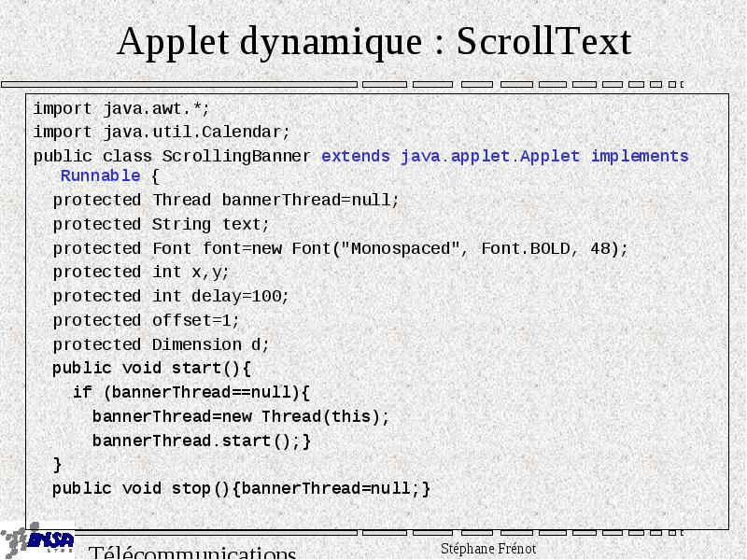Click "bannerThread.start();}" line

click(202, 441)
